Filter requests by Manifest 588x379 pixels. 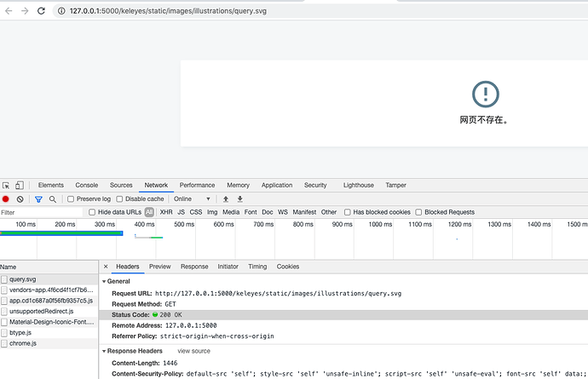pos(304,212)
